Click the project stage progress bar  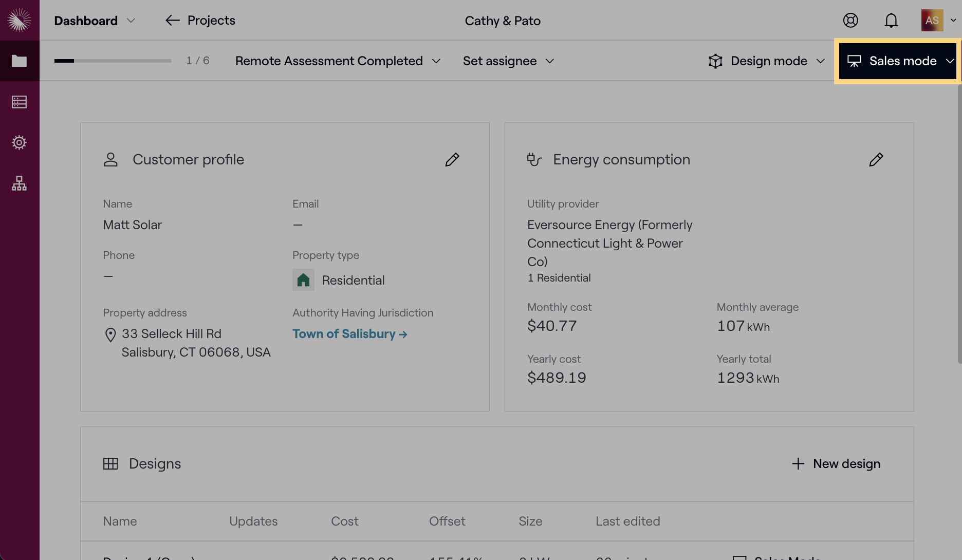point(113,61)
